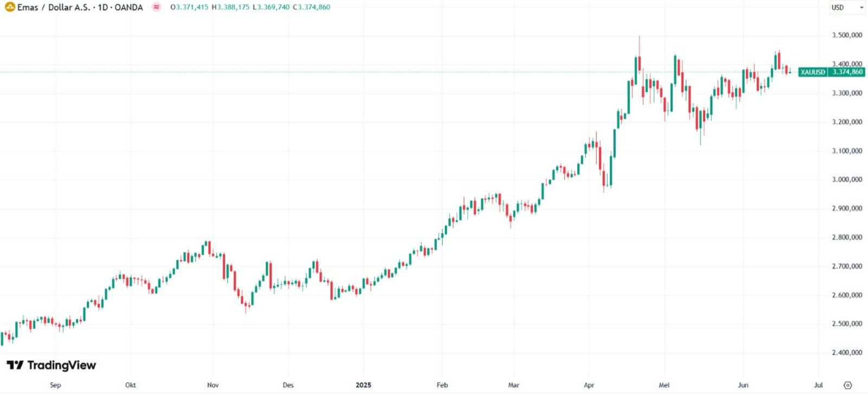
Task: Click the 3.000,000 price axis label
Action: point(847,179)
